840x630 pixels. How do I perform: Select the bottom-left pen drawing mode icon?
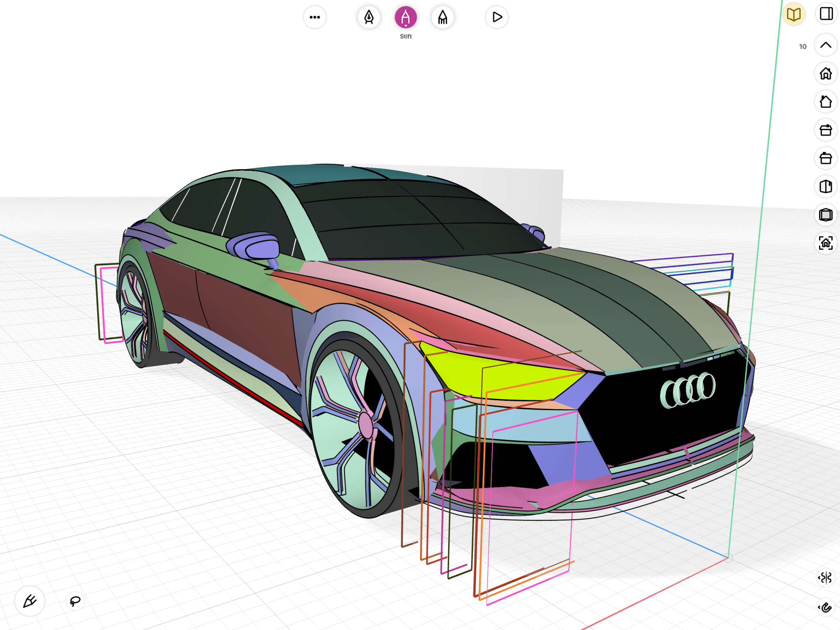coord(30,601)
